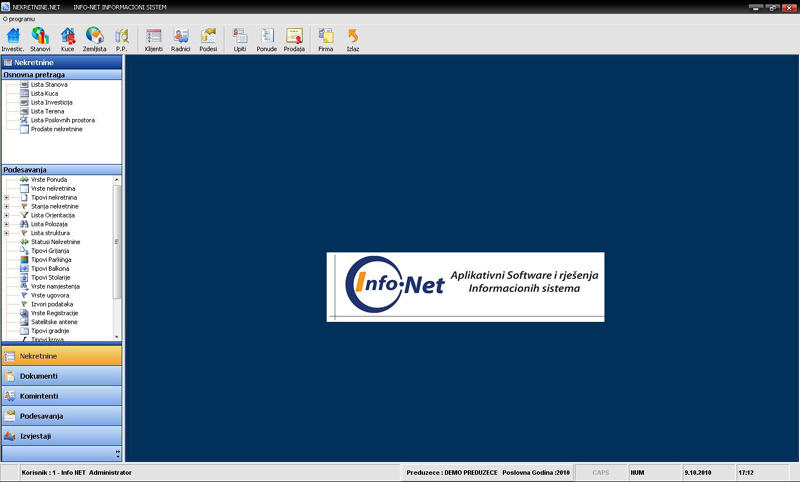Select Tipovi Stolarije tree item
800x482 pixels.
(51, 277)
